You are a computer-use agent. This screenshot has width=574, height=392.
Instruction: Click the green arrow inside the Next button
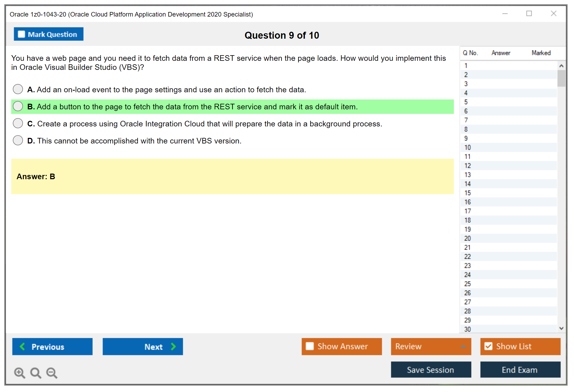tap(173, 347)
